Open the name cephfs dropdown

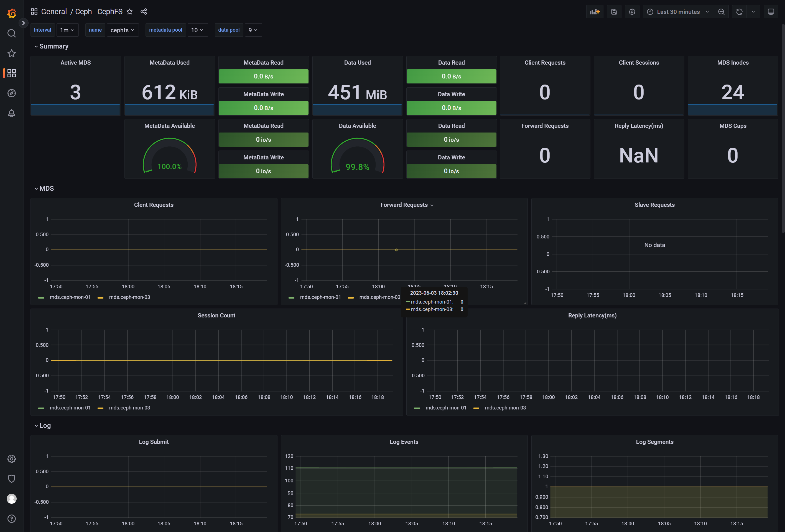[x=122, y=30]
